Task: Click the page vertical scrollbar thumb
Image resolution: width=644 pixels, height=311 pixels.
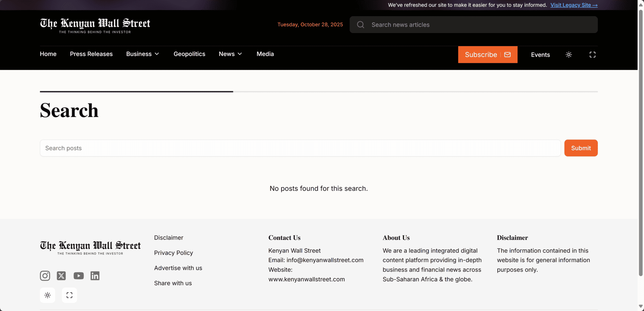Action: point(641,142)
